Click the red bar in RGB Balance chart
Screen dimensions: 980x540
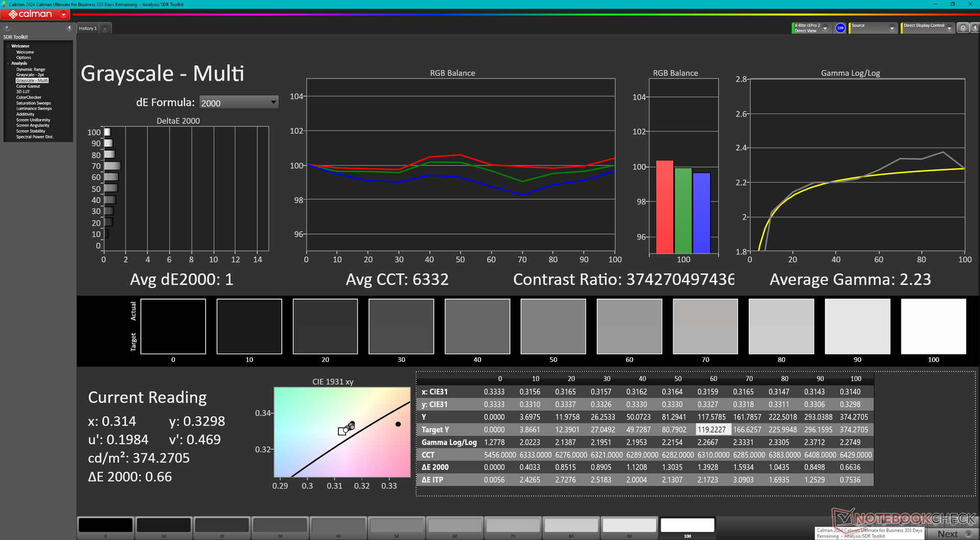[x=665, y=207]
